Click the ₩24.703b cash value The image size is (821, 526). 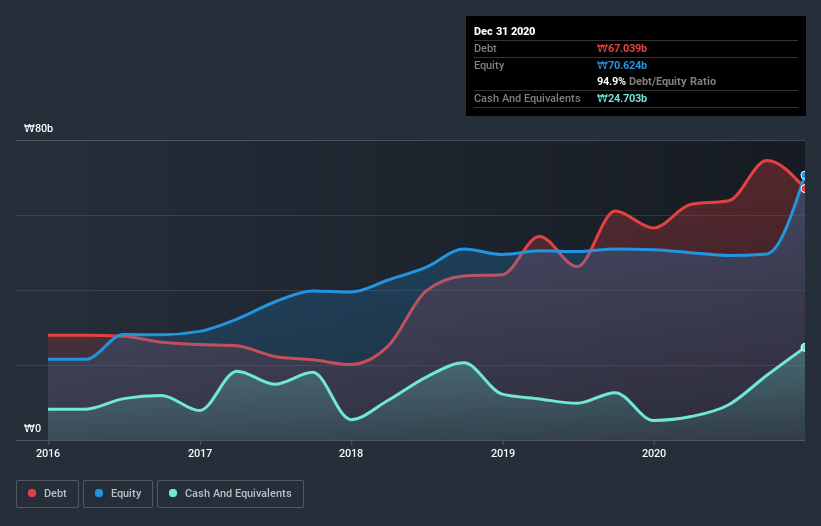622,98
